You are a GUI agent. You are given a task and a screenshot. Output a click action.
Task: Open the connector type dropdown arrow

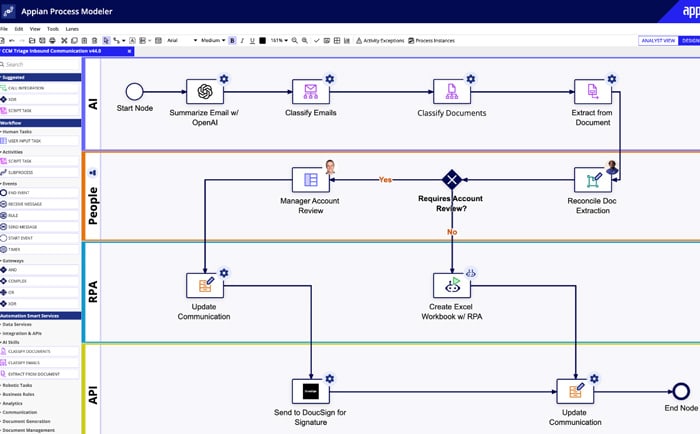(x=124, y=41)
